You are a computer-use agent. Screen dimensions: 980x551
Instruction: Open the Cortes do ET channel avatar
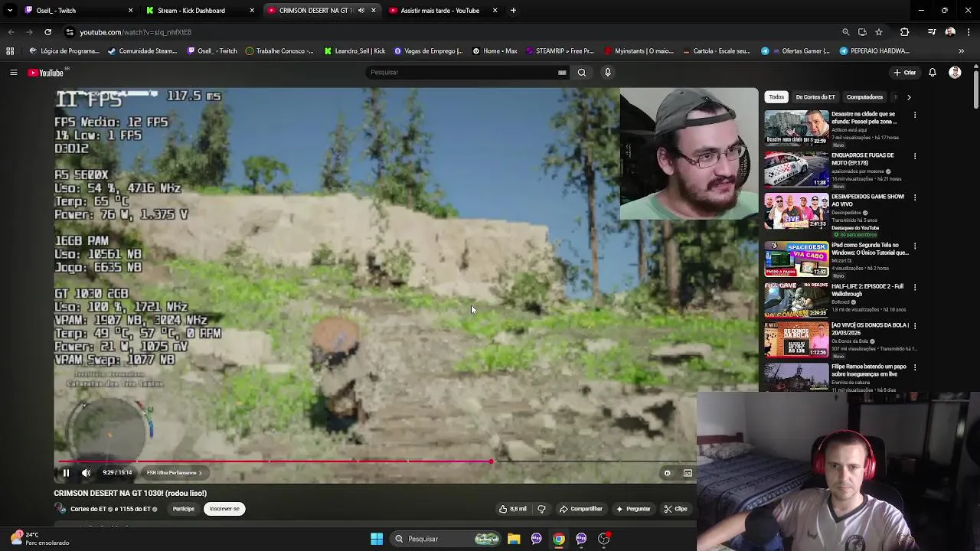60,509
